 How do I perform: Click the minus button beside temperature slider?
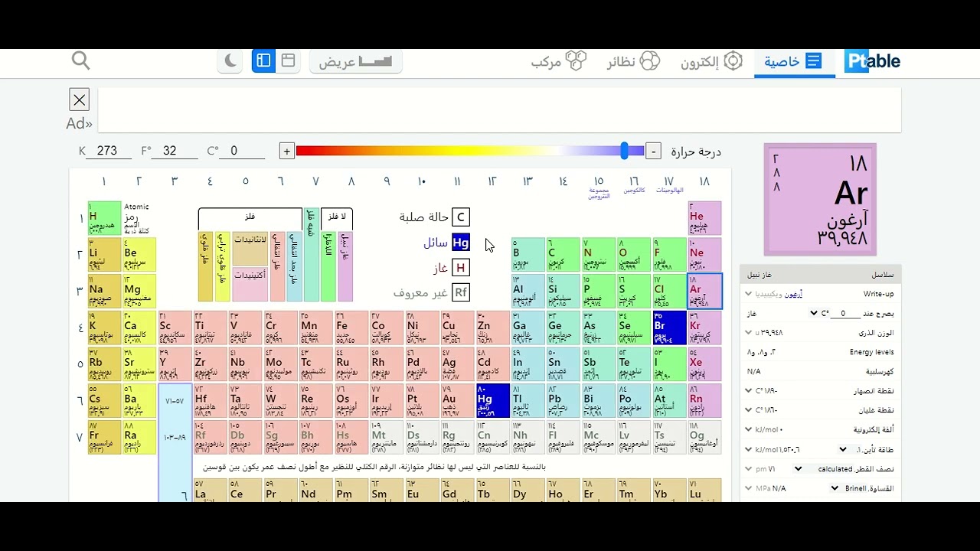[653, 152]
